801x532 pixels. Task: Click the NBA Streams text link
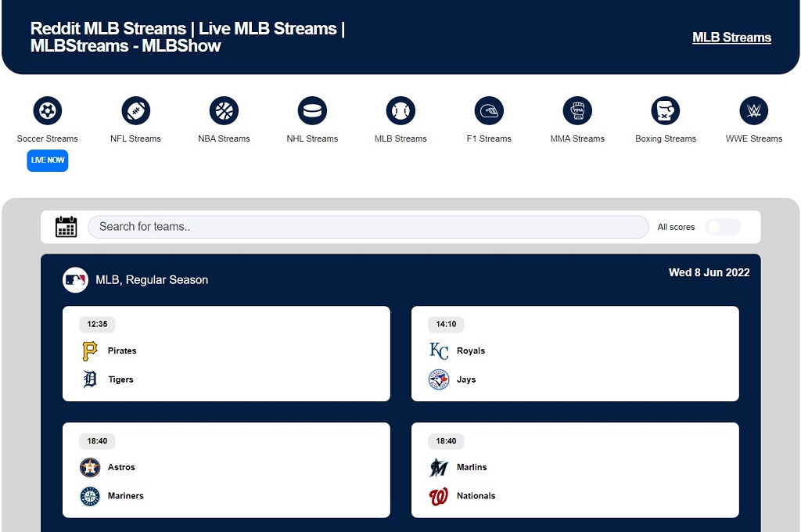[x=224, y=138]
